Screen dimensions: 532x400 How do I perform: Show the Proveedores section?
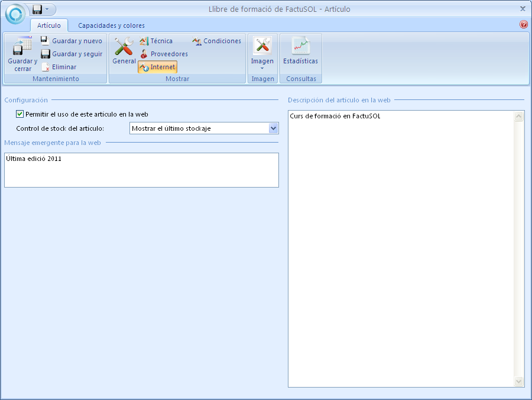point(164,54)
